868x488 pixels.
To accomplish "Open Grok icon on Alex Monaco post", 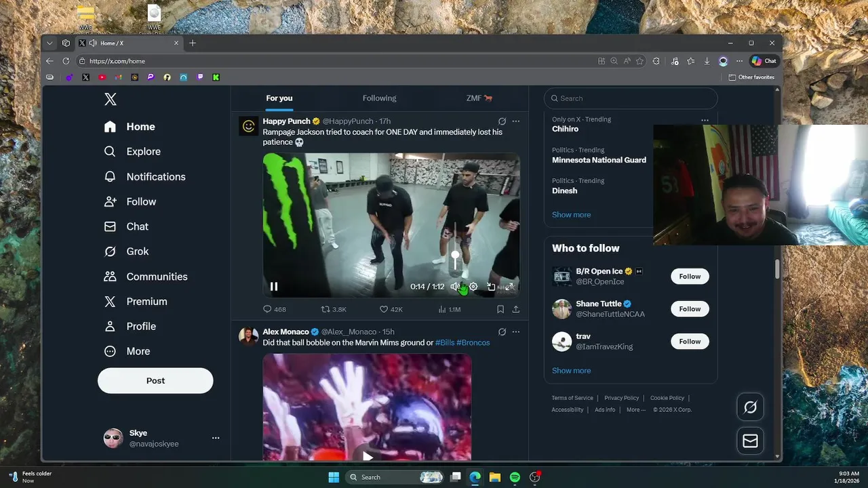I will pyautogui.click(x=502, y=332).
